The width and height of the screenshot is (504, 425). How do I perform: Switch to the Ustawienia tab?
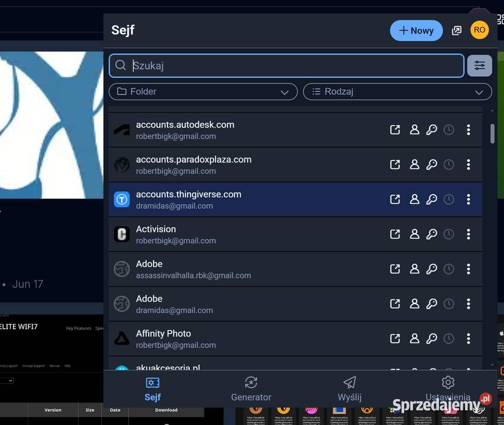pyautogui.click(x=448, y=389)
